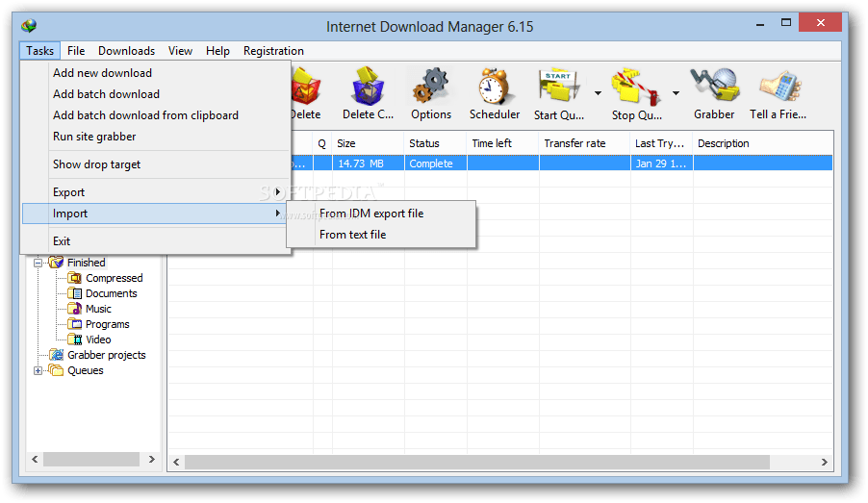Sort by Status column header
Screen dimensions: 868x503
pos(436,143)
